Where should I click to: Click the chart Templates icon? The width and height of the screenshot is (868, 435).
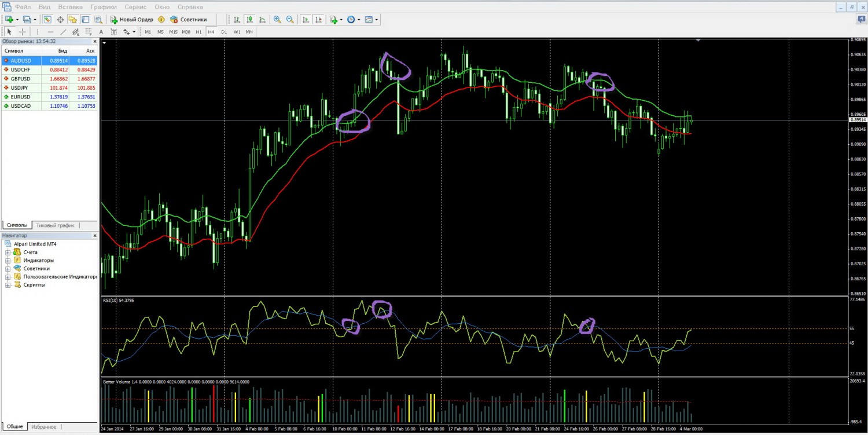click(x=369, y=19)
